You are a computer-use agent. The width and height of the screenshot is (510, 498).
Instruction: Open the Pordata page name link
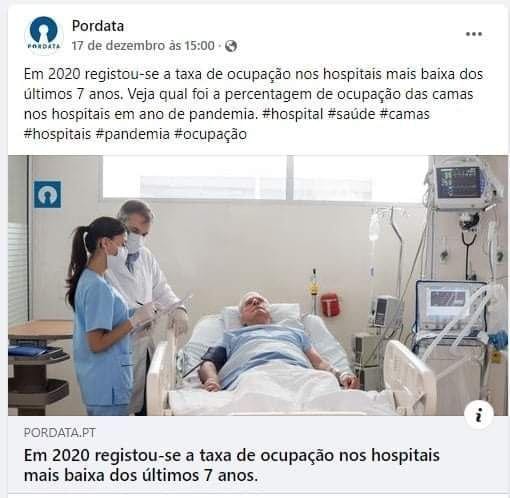[x=98, y=26]
